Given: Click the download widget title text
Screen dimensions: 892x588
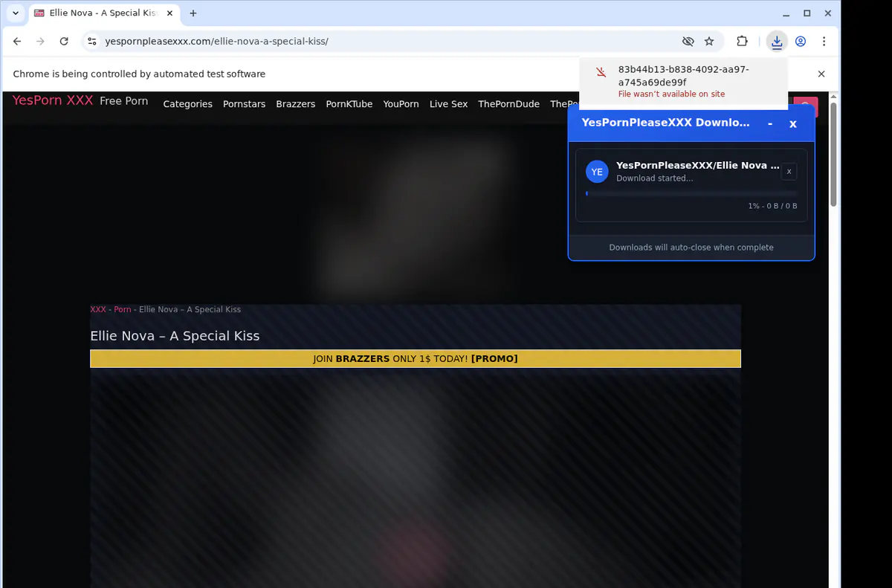Looking at the screenshot, I should 665,123.
